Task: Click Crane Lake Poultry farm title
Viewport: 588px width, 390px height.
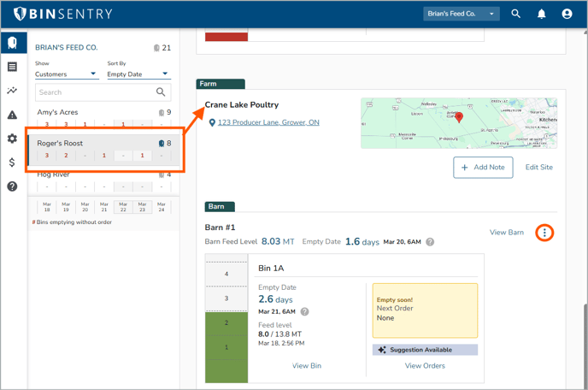Action: [242, 104]
